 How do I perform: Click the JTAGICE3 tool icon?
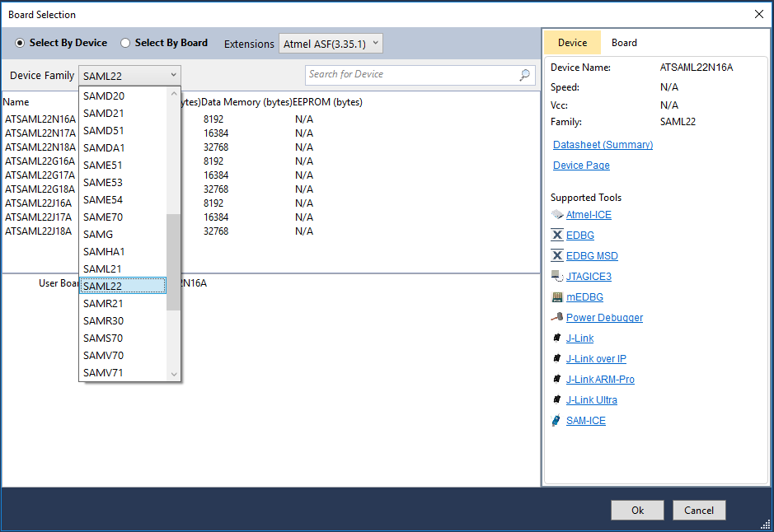(x=557, y=277)
